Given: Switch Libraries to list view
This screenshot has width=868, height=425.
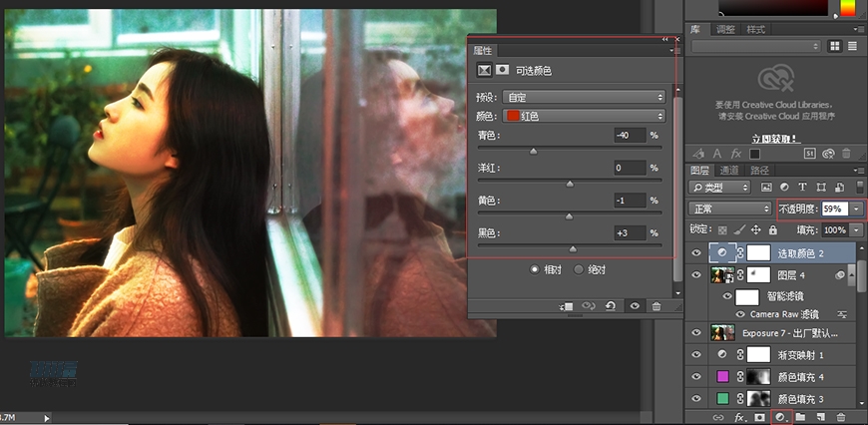Looking at the screenshot, I should (x=852, y=47).
